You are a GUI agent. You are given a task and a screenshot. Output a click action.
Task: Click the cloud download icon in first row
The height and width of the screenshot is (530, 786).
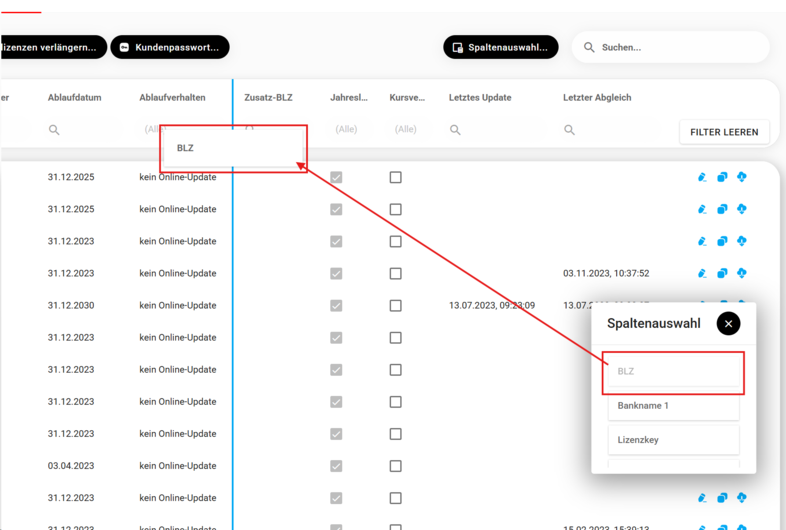click(x=742, y=177)
